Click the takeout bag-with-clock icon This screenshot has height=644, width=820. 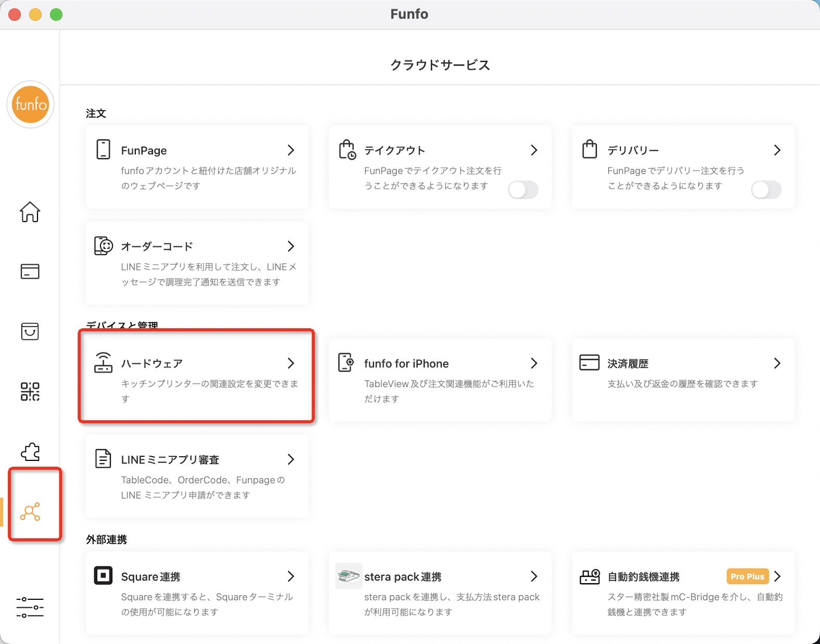(x=347, y=149)
